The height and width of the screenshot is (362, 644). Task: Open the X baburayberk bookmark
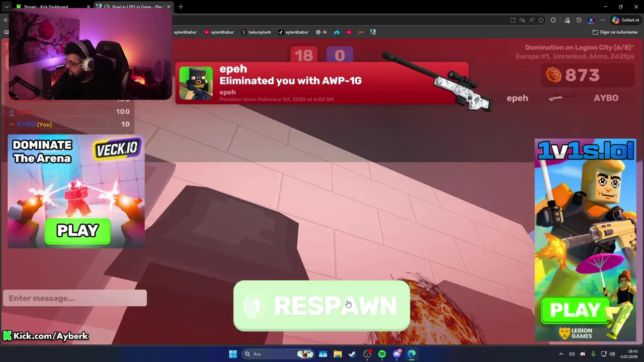click(256, 32)
